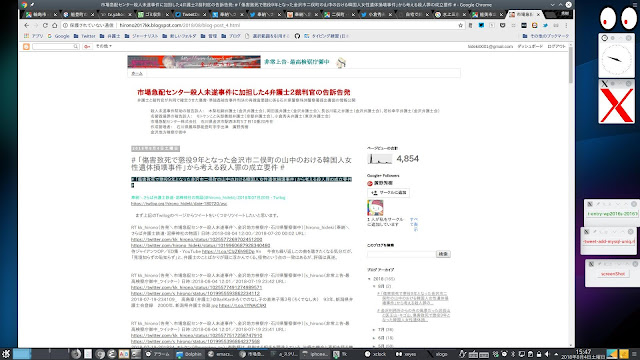Click the site info icon beside the URL
640x360 pixels.
(65, 25)
